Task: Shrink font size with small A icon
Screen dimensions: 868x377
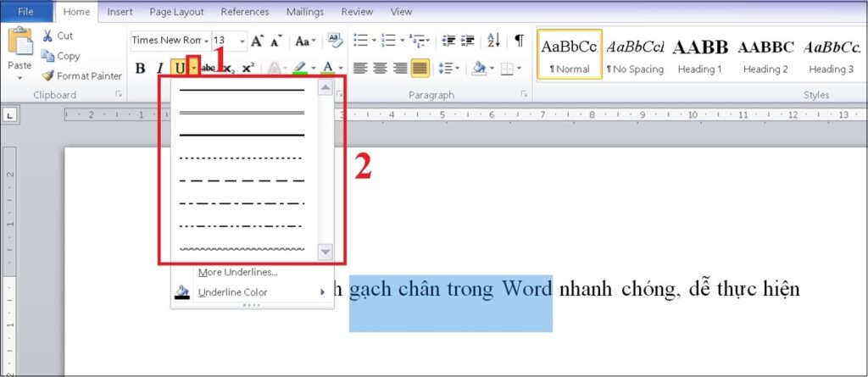Action: point(276,41)
